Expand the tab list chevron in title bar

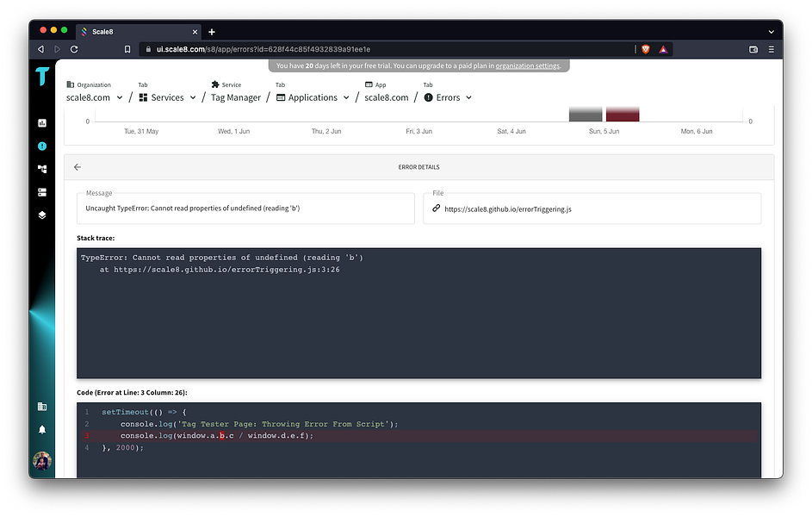(x=771, y=32)
